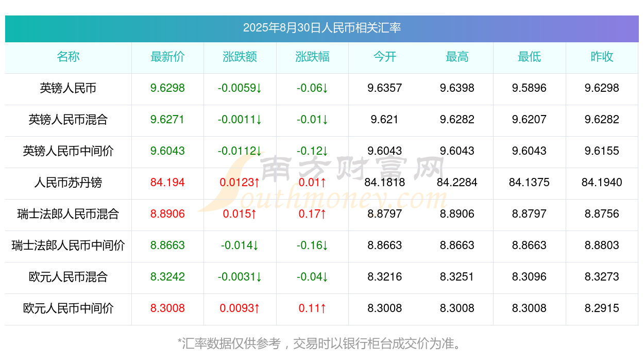The width and height of the screenshot is (644, 360).
Task: Click the row name 英镑人民币中间价
Action: 68,151
